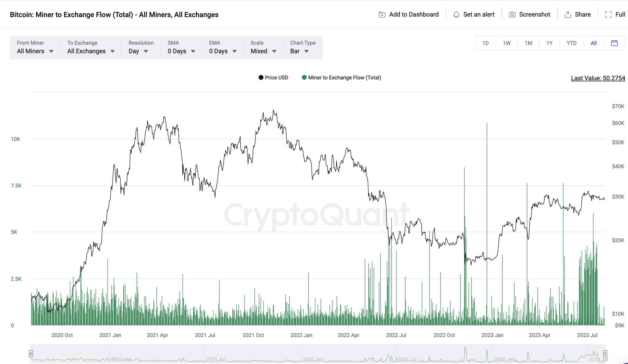
Task: Toggle Miner to Exchange Flow legend series
Action: click(x=341, y=77)
